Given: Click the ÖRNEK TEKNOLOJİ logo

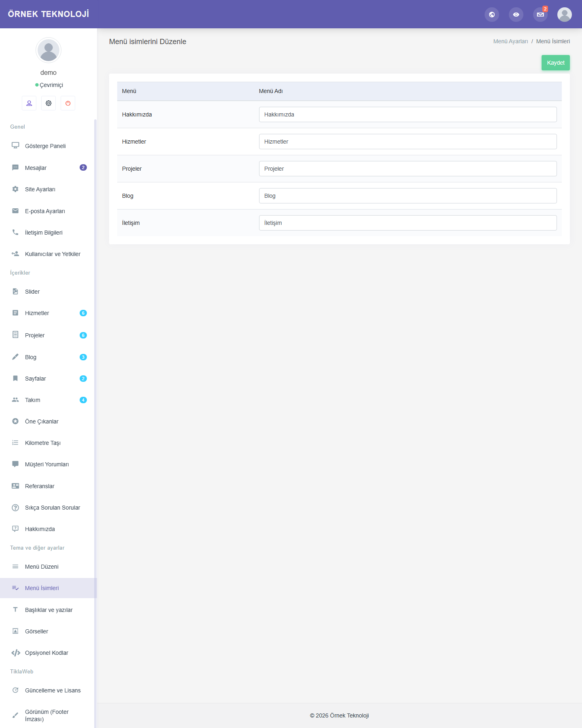Looking at the screenshot, I should coord(48,14).
